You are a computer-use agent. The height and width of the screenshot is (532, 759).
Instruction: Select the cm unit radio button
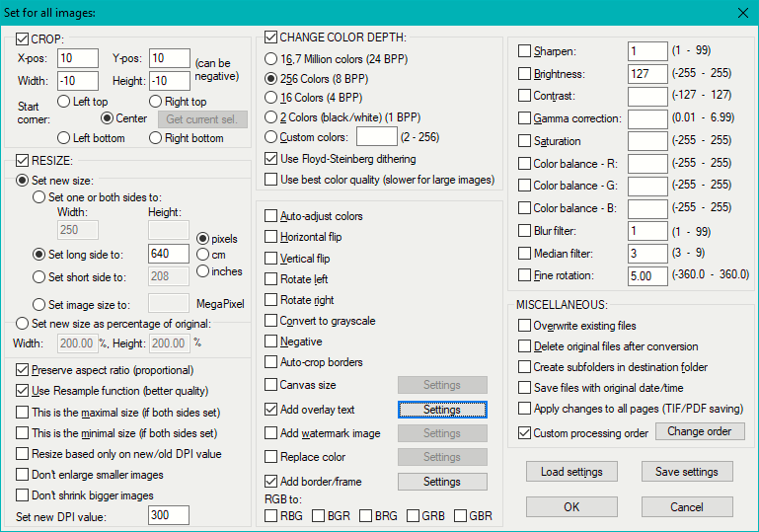pos(203,255)
